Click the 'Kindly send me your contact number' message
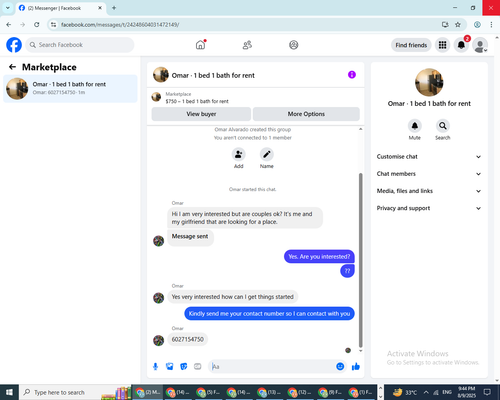 coord(269,314)
